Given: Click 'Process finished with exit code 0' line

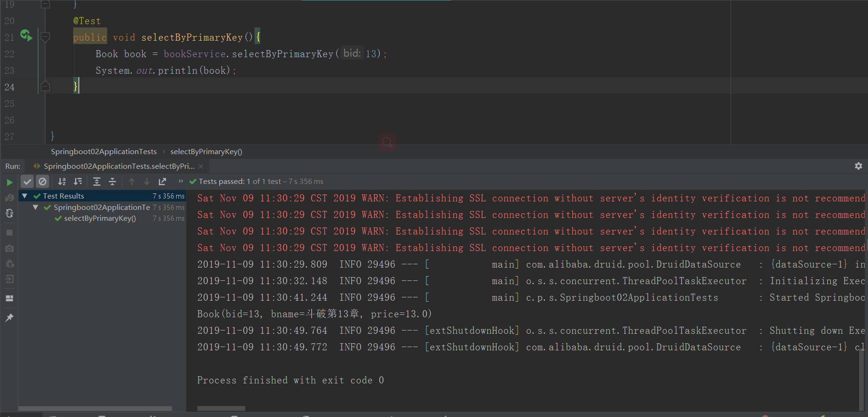Looking at the screenshot, I should 290,380.
